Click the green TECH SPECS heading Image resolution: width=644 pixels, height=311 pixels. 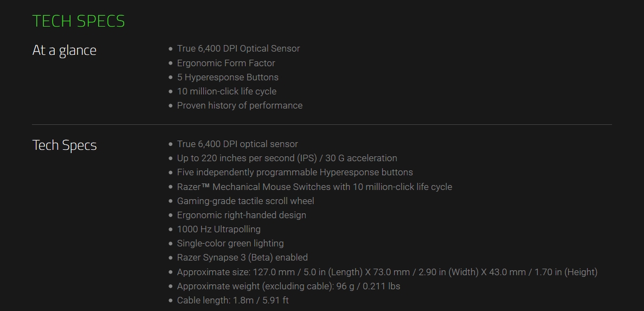[79, 21]
